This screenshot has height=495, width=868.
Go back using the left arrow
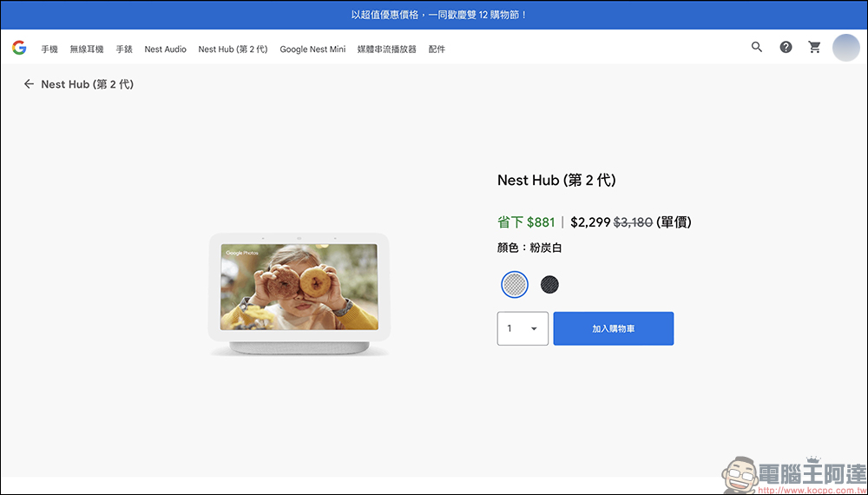coord(29,84)
